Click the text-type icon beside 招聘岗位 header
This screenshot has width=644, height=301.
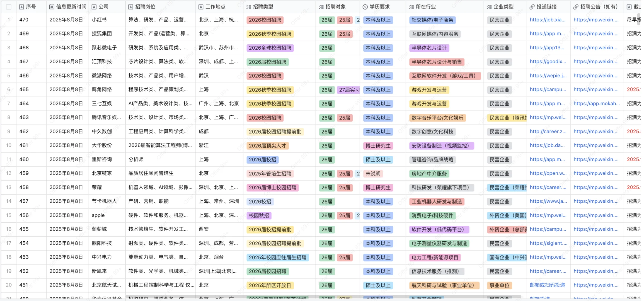130,7
